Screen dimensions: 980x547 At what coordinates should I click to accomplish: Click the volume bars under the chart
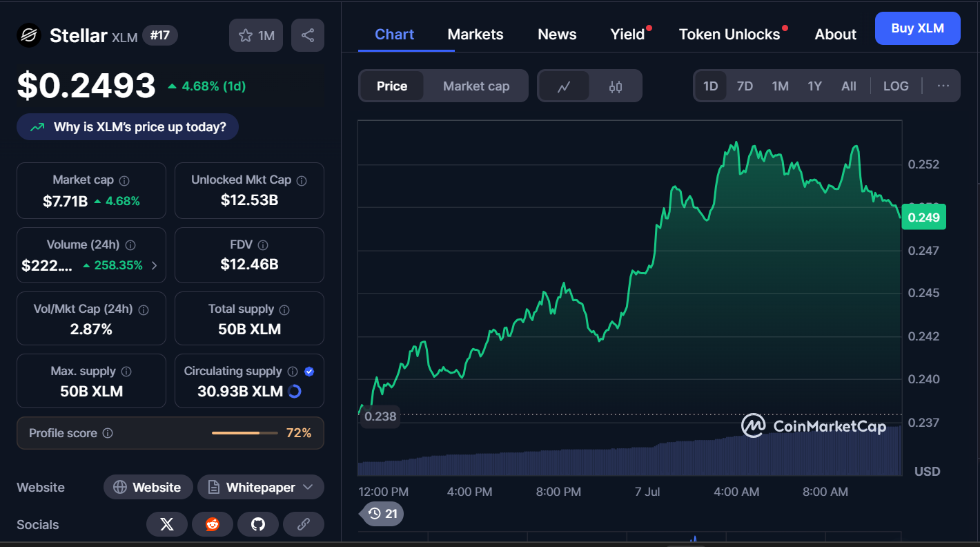tap(629, 452)
